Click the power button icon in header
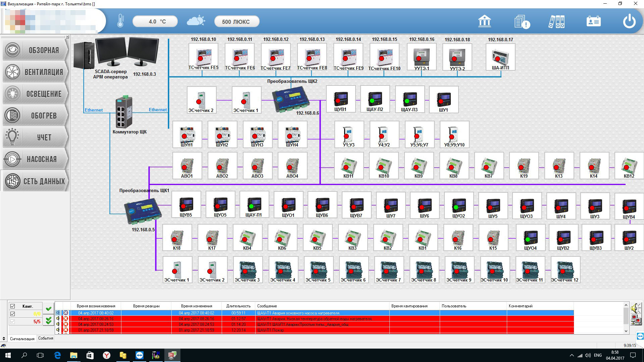Viewport: 644px width, 362px height. pyautogui.click(x=629, y=21)
